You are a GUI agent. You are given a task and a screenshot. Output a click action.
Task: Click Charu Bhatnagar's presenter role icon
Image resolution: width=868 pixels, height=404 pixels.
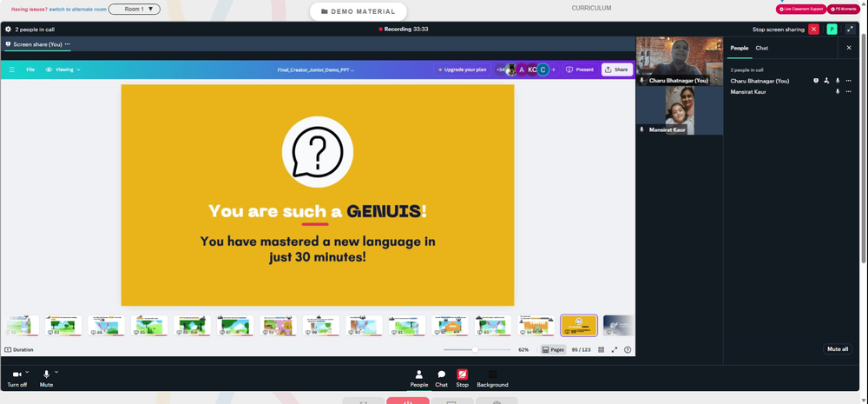coord(826,81)
